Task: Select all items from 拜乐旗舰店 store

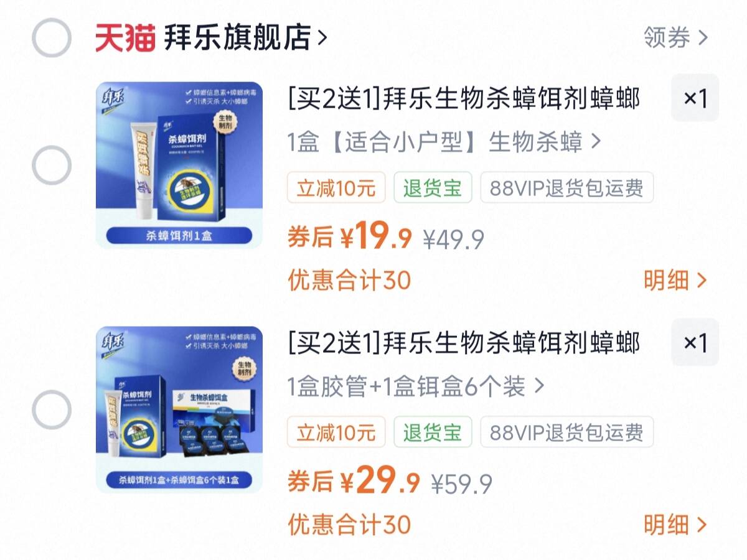Action: (51, 38)
